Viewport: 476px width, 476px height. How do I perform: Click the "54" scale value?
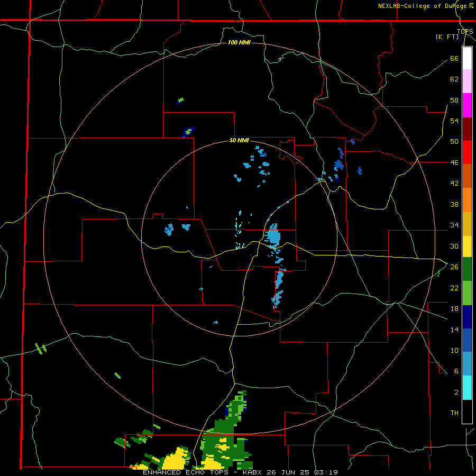tap(454, 121)
